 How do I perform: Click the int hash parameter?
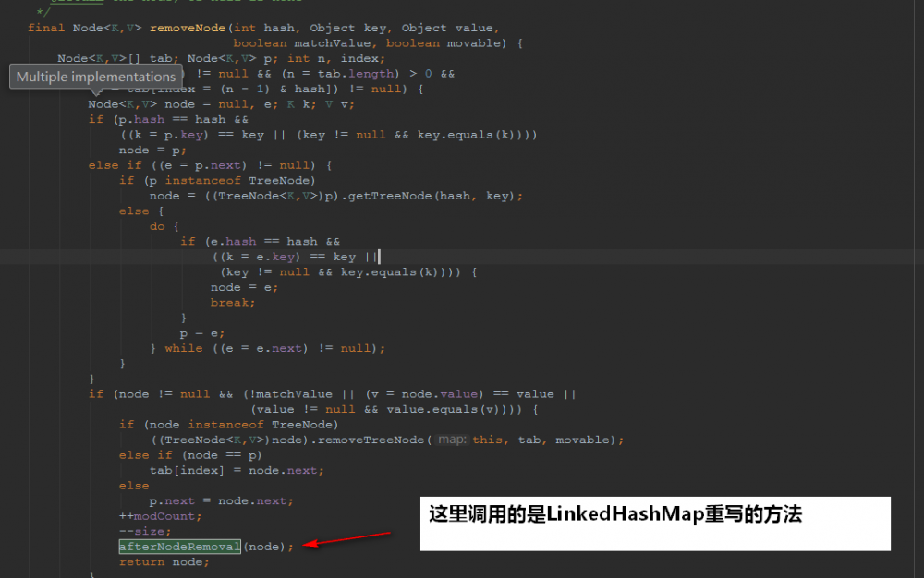[x=264, y=28]
